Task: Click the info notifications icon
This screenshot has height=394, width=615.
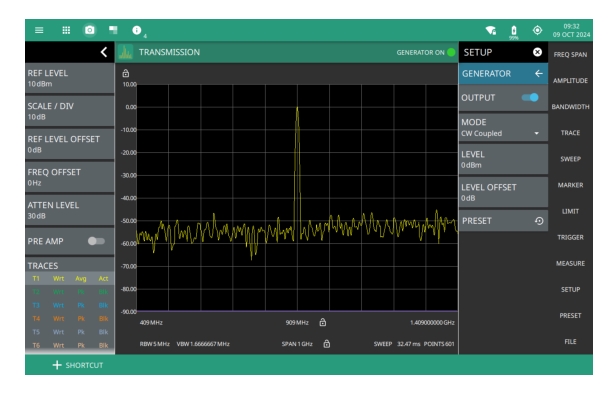Action: (x=136, y=30)
